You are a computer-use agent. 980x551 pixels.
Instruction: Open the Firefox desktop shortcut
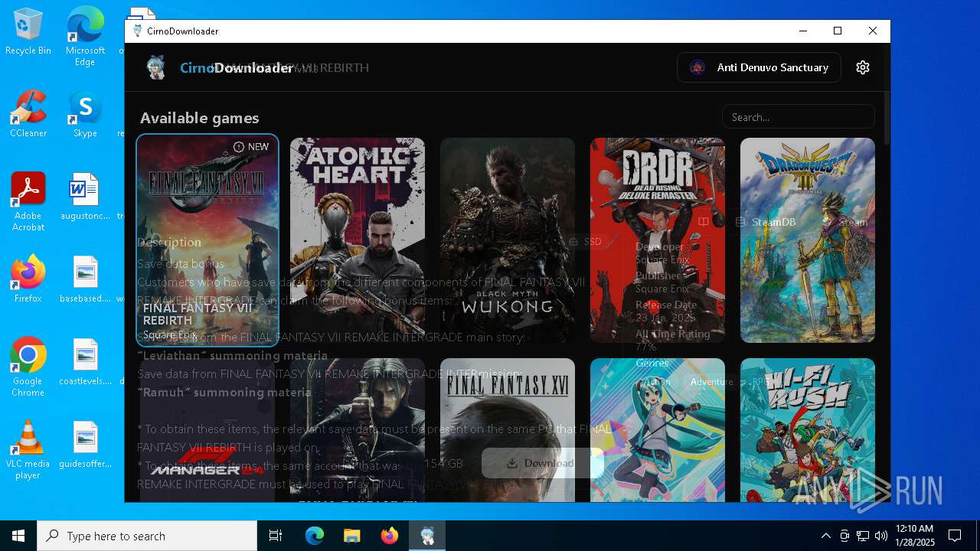coord(28,279)
